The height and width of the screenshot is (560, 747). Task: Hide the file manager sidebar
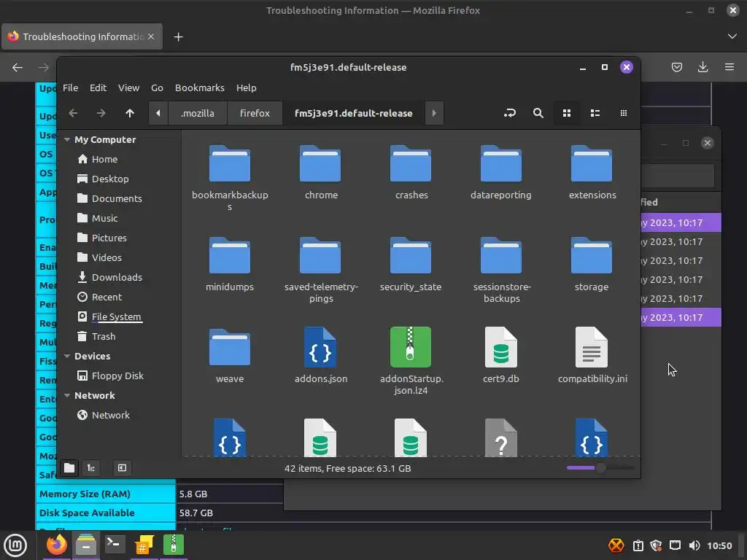point(122,468)
